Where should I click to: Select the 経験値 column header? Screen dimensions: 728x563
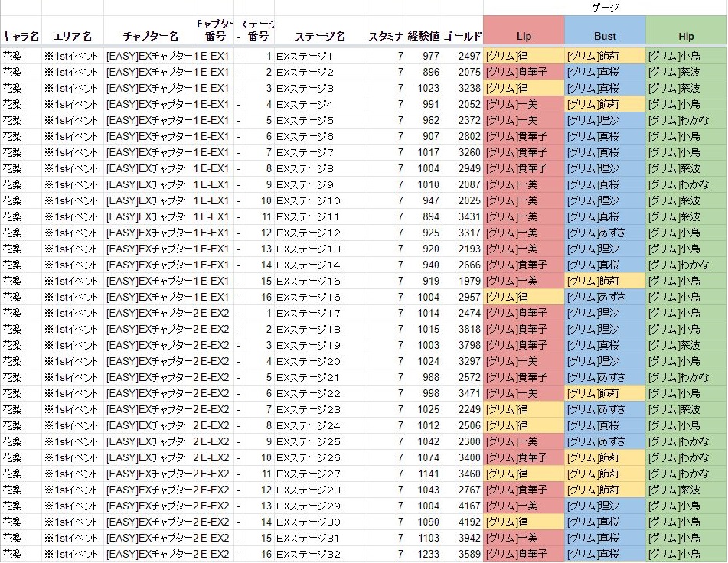pos(424,36)
